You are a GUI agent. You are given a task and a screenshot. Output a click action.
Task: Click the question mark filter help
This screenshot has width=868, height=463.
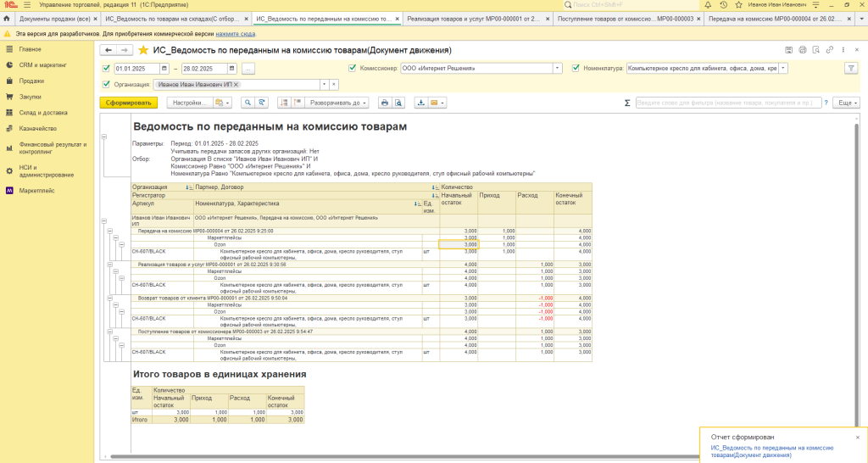click(826, 103)
